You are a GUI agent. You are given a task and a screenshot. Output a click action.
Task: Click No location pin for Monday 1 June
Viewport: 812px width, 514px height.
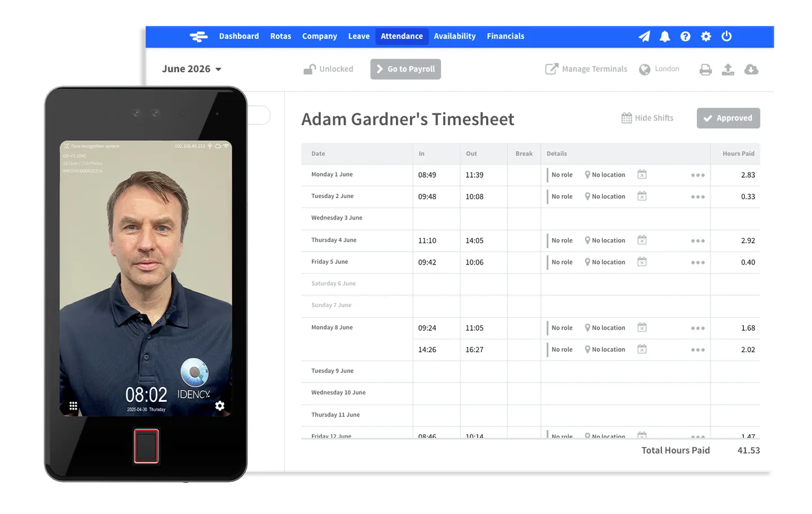point(588,175)
